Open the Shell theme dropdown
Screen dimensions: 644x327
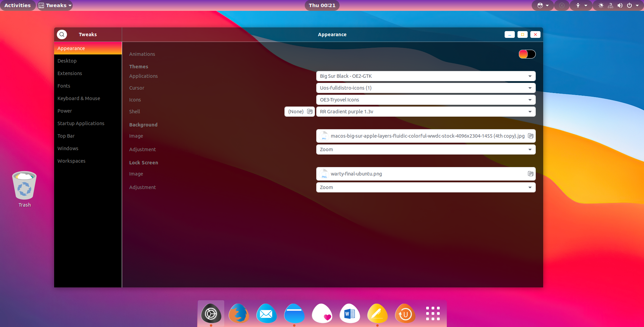pos(426,112)
